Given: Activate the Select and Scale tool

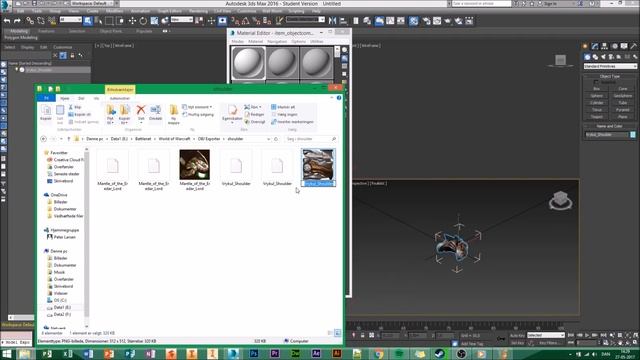Looking at the screenshot, I should tap(154, 20).
